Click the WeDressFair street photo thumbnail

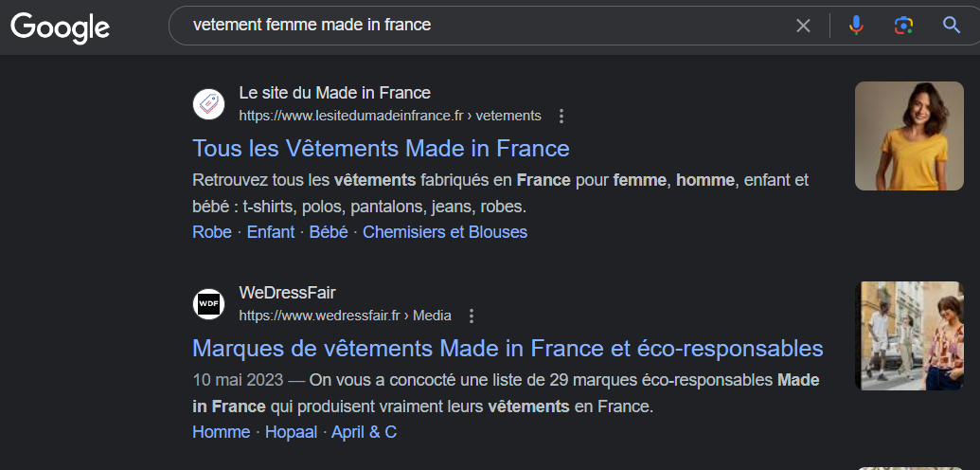tap(909, 336)
